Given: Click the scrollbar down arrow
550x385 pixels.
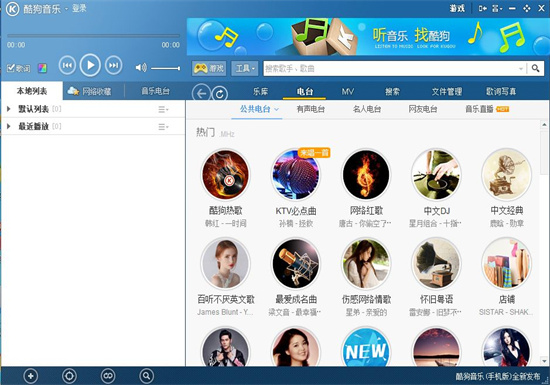Looking at the screenshot, I should 544,361.
